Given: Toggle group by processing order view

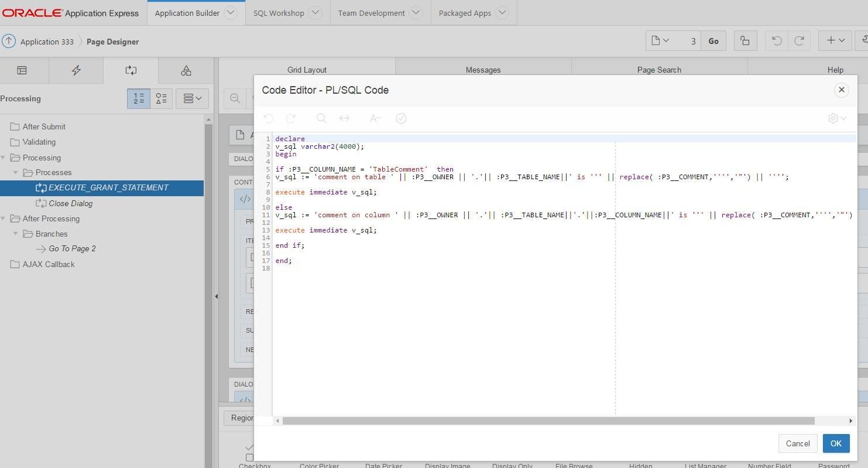Looking at the screenshot, I should click(139, 98).
